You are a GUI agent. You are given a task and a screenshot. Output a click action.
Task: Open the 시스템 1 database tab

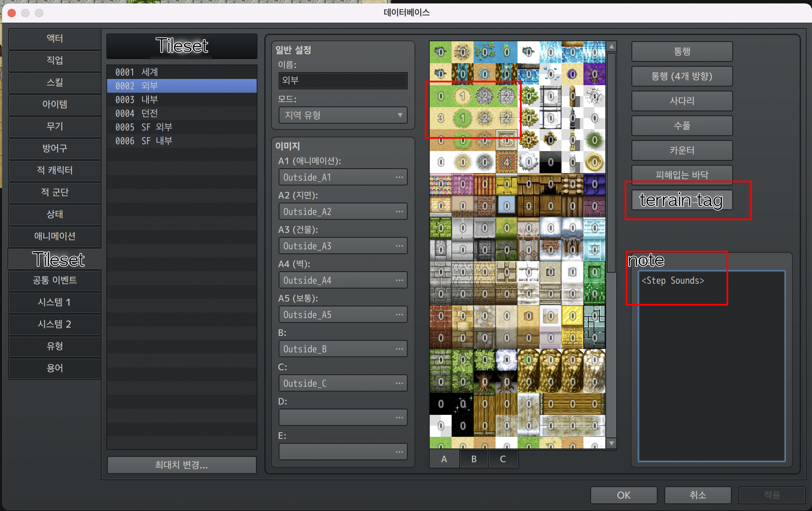(55, 302)
